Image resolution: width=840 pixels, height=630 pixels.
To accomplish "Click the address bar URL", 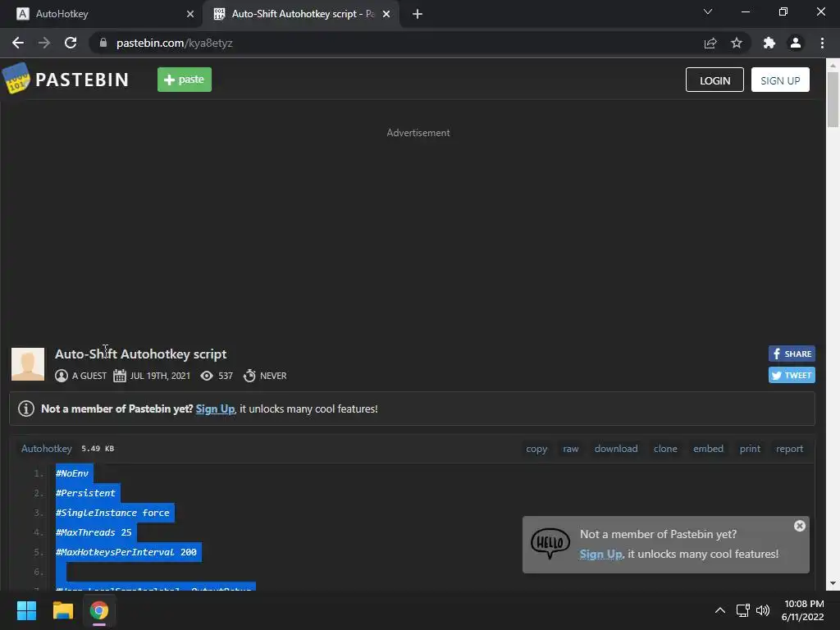I will (x=174, y=43).
